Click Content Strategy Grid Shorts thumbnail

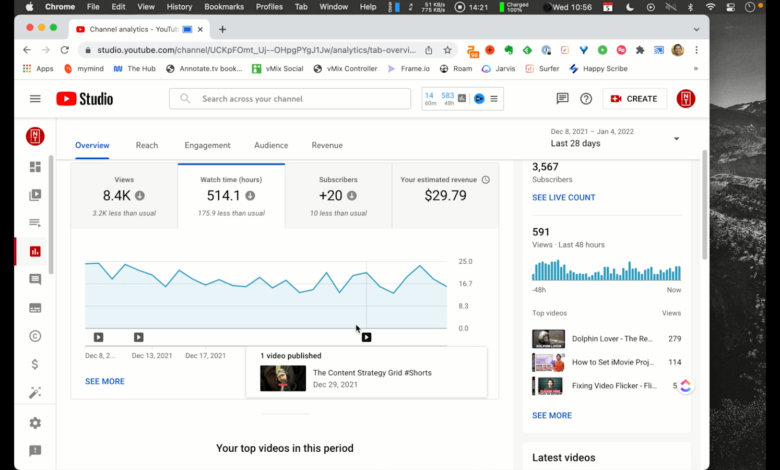point(283,378)
